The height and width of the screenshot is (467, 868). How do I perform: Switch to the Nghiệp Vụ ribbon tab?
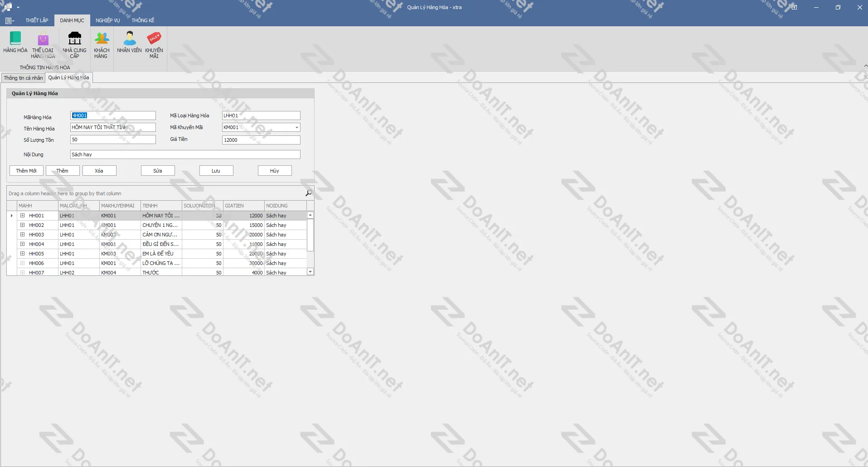pos(107,20)
